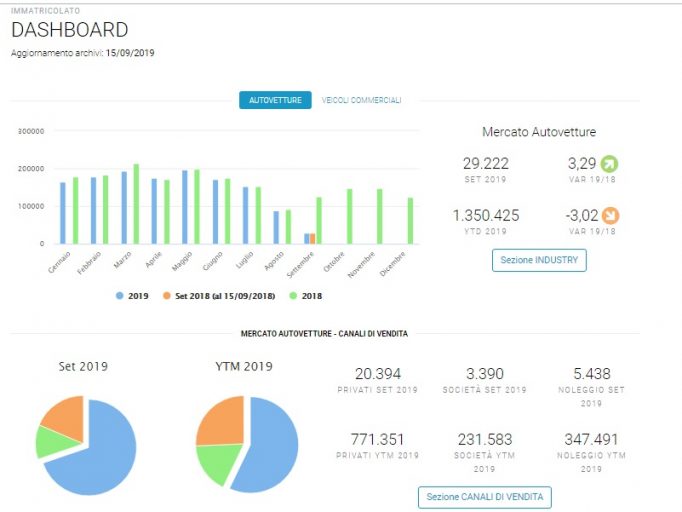
Task: Open the Sezione INDUSTRY button
Action: [539, 260]
